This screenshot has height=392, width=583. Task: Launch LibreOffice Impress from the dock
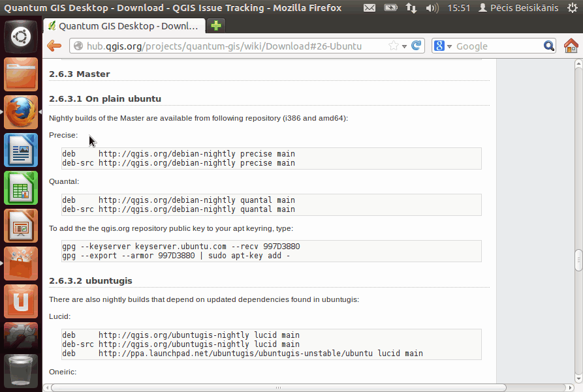tap(21, 226)
